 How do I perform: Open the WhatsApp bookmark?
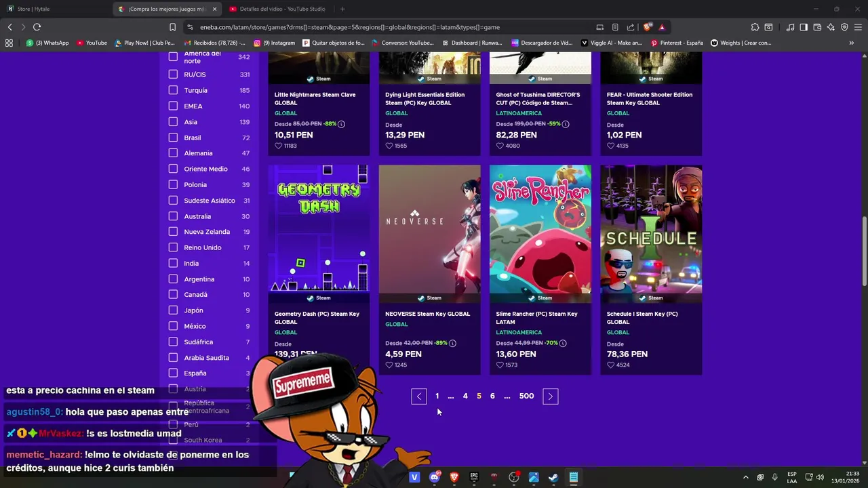point(47,43)
